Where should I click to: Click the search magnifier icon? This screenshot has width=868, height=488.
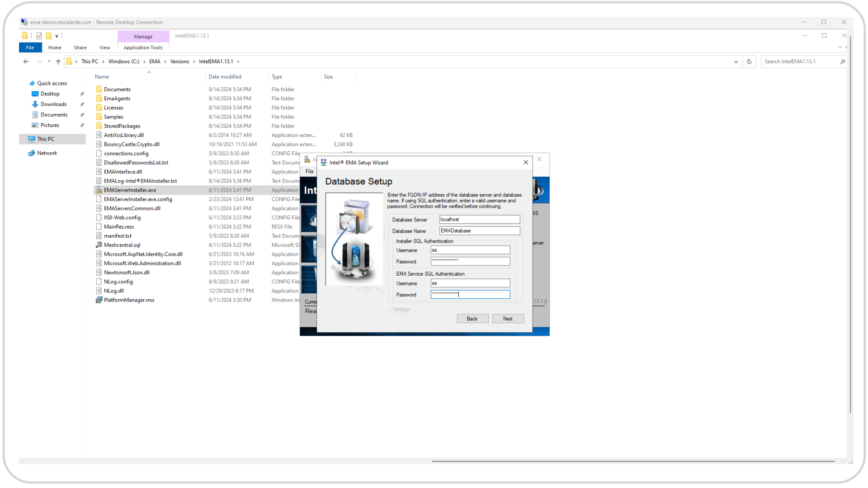(842, 61)
